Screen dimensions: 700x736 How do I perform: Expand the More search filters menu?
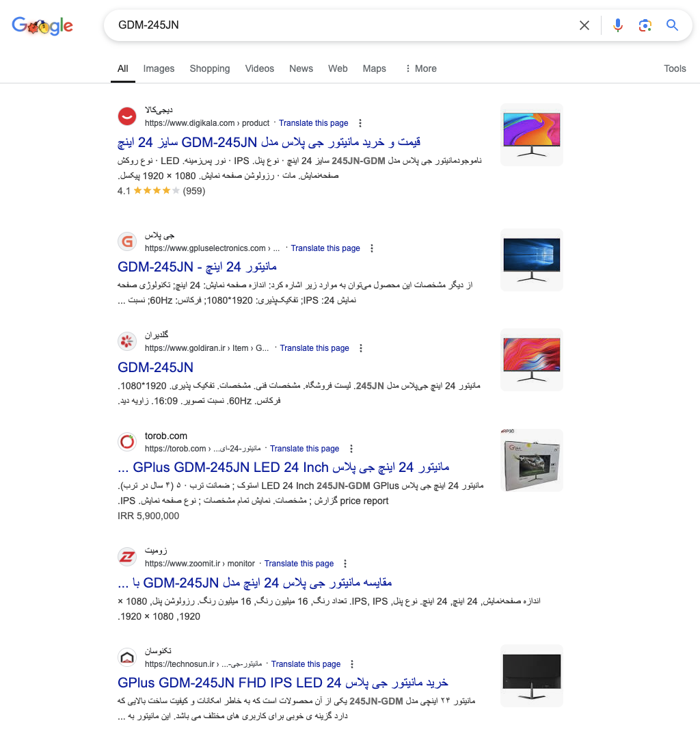point(421,68)
